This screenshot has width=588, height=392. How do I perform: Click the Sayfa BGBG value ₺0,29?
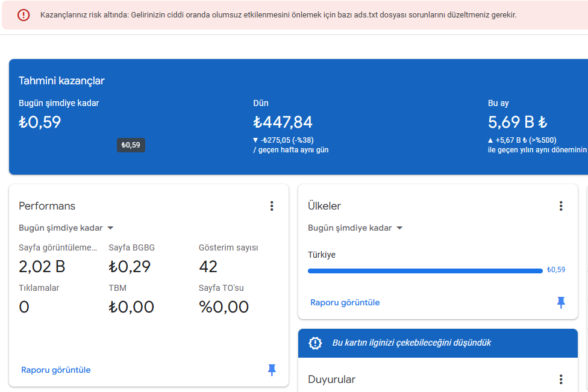point(130,267)
